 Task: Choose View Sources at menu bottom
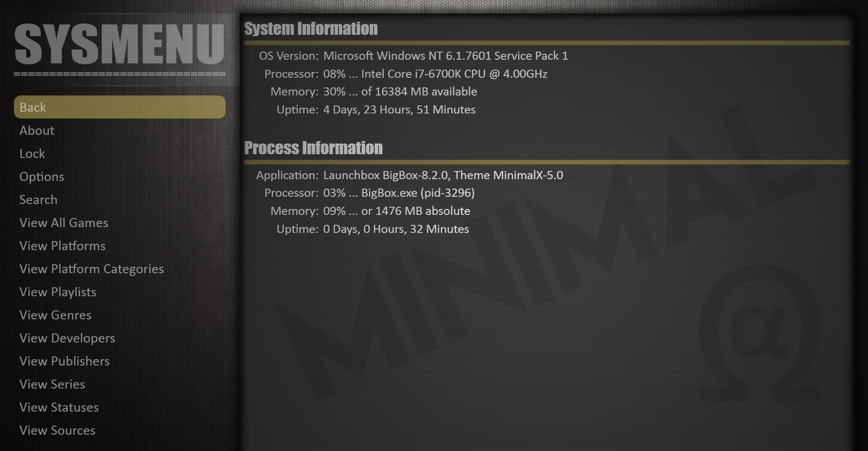pyautogui.click(x=57, y=430)
